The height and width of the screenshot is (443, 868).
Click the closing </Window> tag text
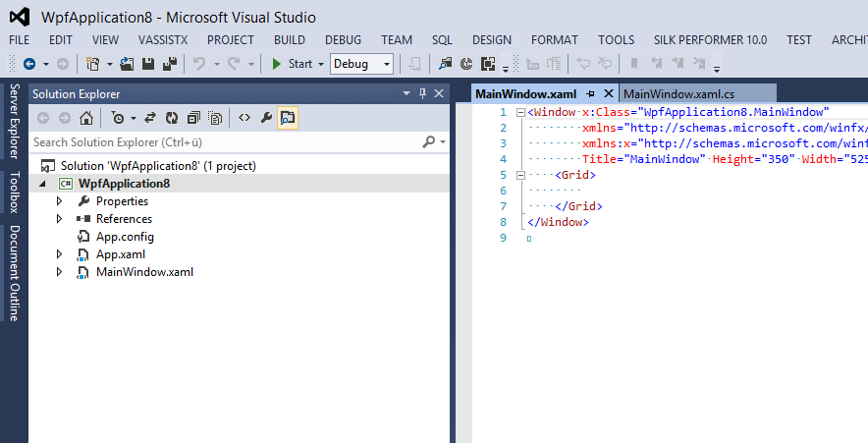(x=558, y=222)
